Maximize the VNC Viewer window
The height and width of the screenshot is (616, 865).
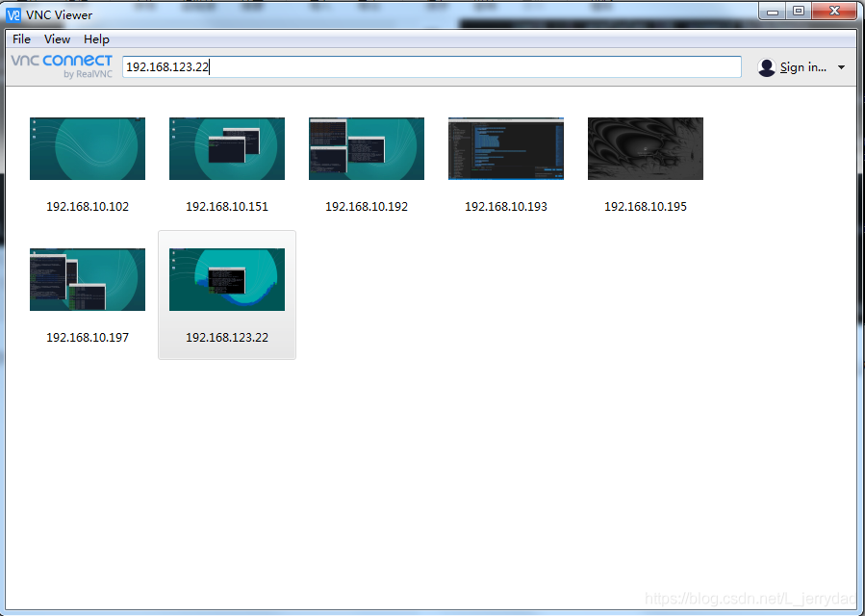tap(799, 11)
